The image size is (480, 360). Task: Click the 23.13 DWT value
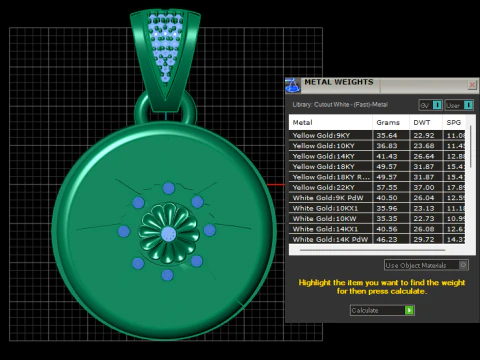click(424, 208)
